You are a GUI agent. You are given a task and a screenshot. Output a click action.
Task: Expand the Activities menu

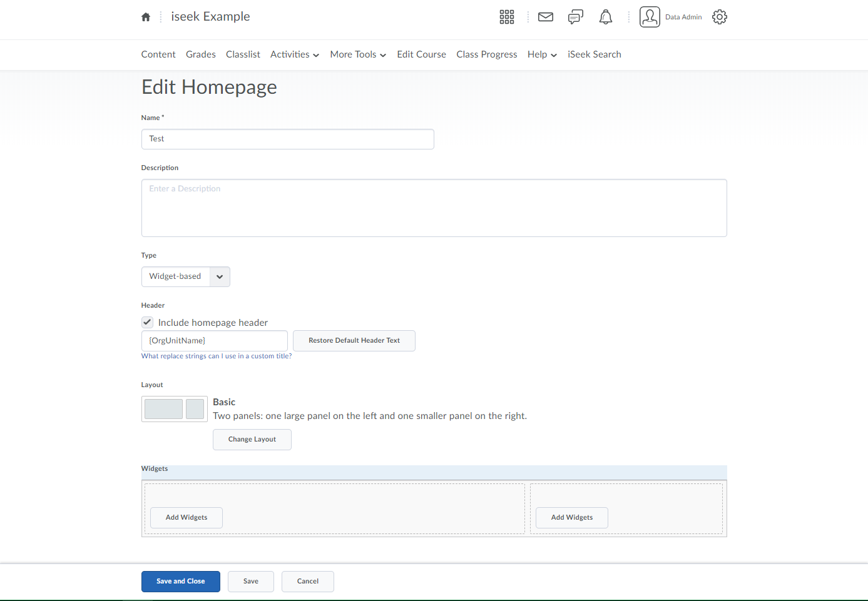pyautogui.click(x=294, y=54)
